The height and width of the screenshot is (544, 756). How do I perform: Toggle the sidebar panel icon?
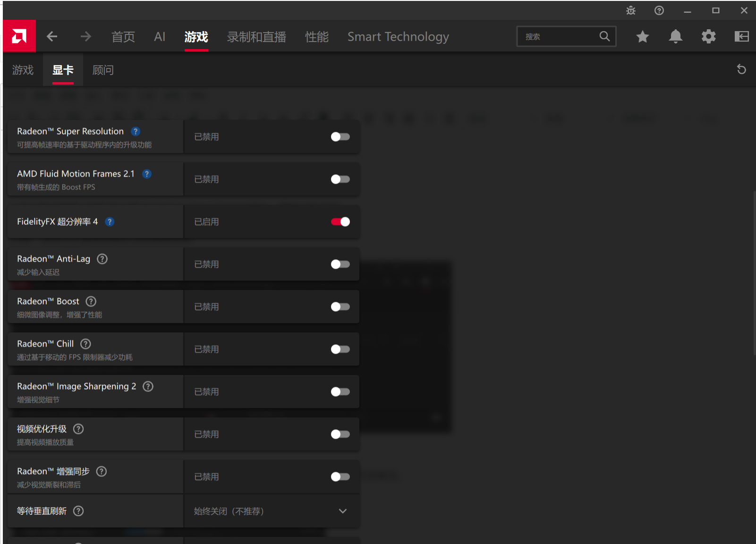(x=741, y=36)
